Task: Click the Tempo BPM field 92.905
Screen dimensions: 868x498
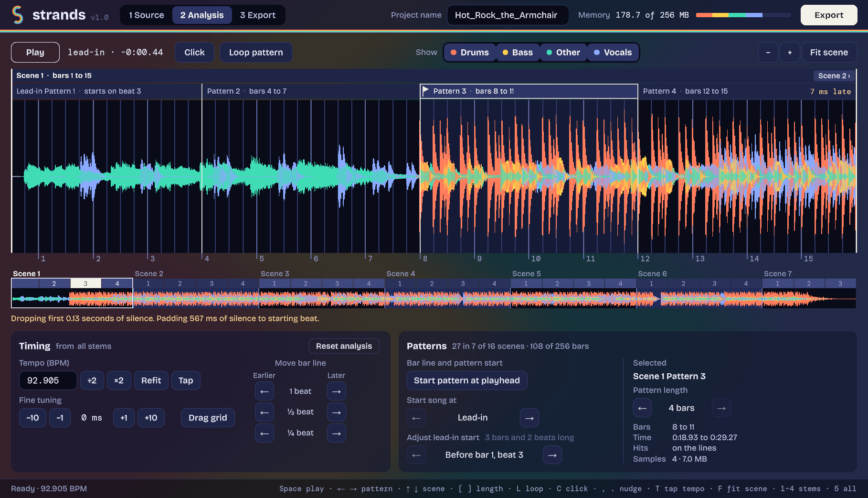Action: pyautogui.click(x=48, y=380)
